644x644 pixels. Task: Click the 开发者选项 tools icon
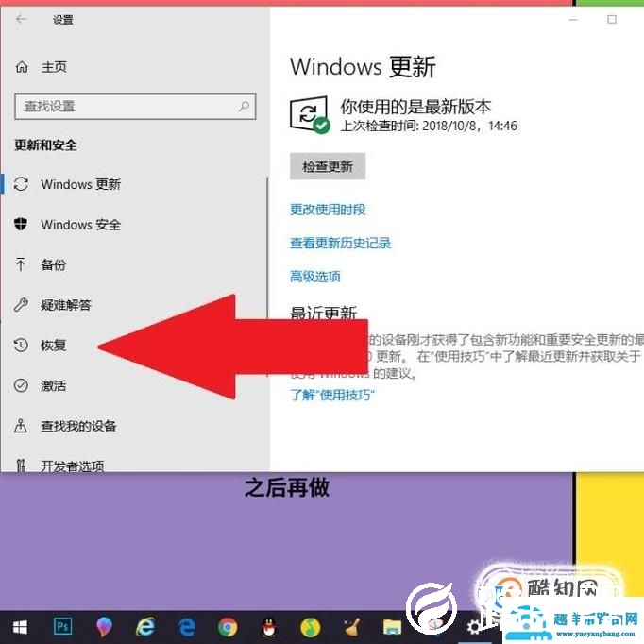(x=21, y=466)
